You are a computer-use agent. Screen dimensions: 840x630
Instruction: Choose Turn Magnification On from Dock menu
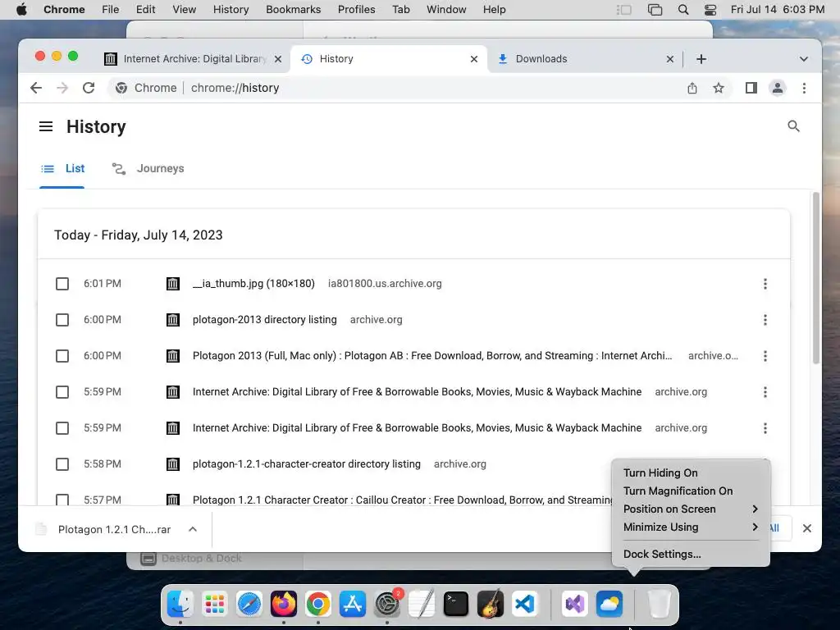pyautogui.click(x=691, y=491)
